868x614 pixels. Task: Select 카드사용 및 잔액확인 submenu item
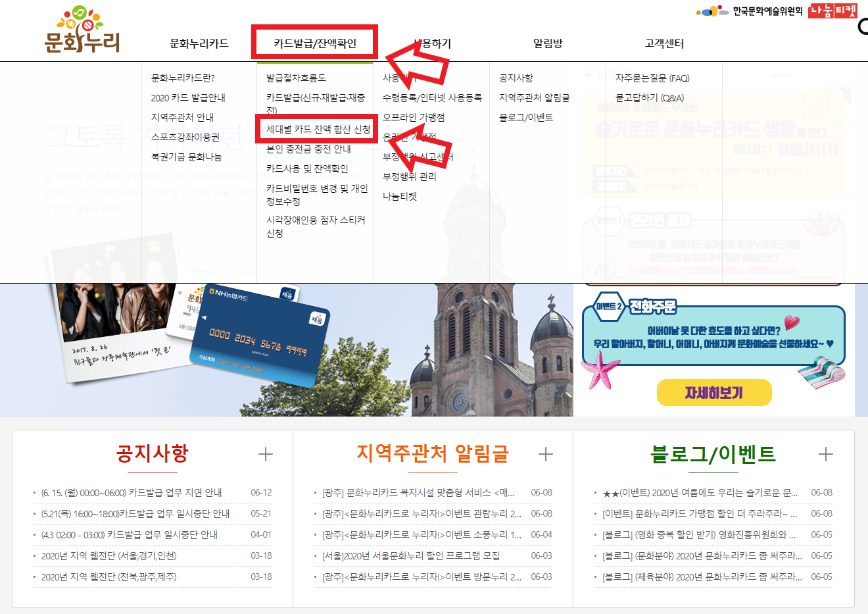(307, 168)
